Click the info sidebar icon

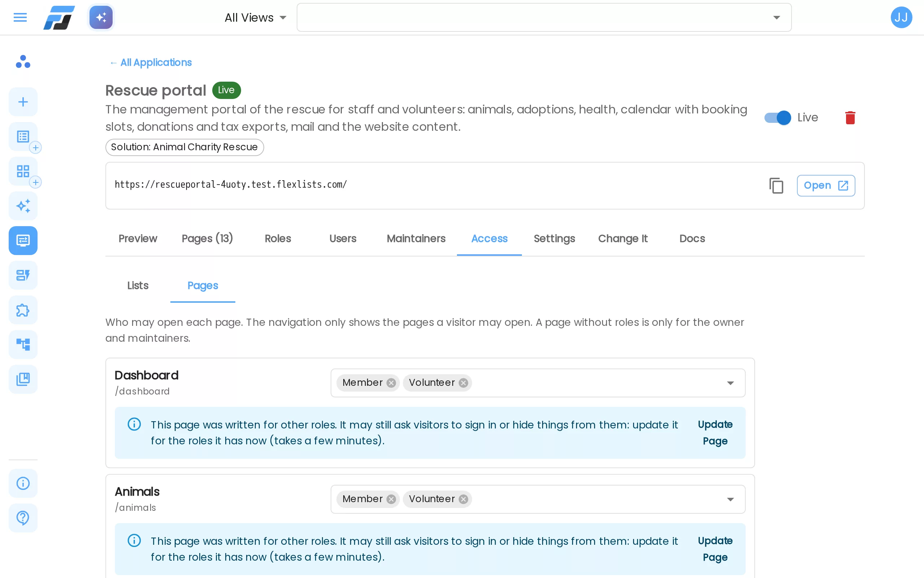(23, 483)
